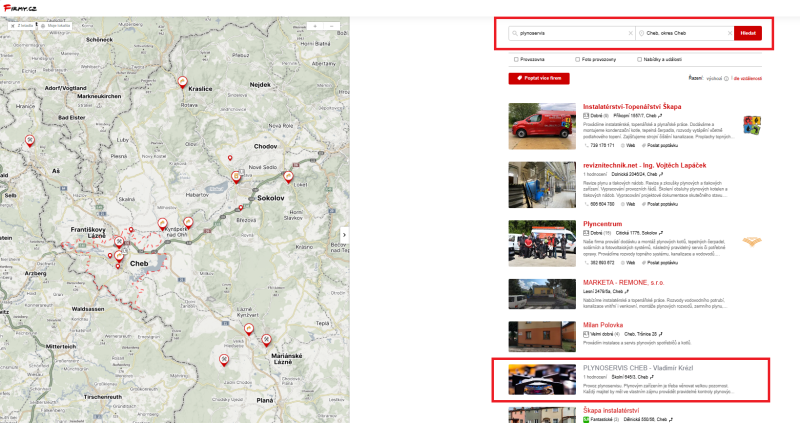Open the red van thumbnail for Škapa
This screenshot has height=423, width=800.
(x=542, y=126)
